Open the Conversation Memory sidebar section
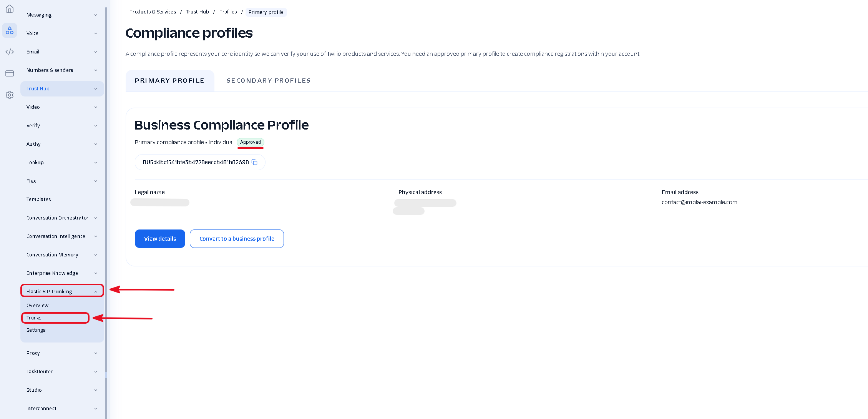Viewport: 868px width, 419px height. pos(62,255)
